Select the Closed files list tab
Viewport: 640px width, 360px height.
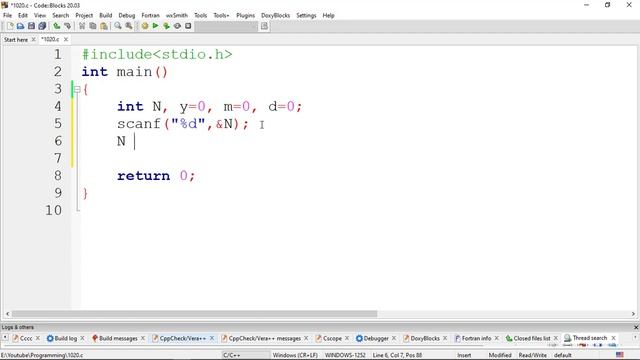pyautogui.click(x=532, y=338)
